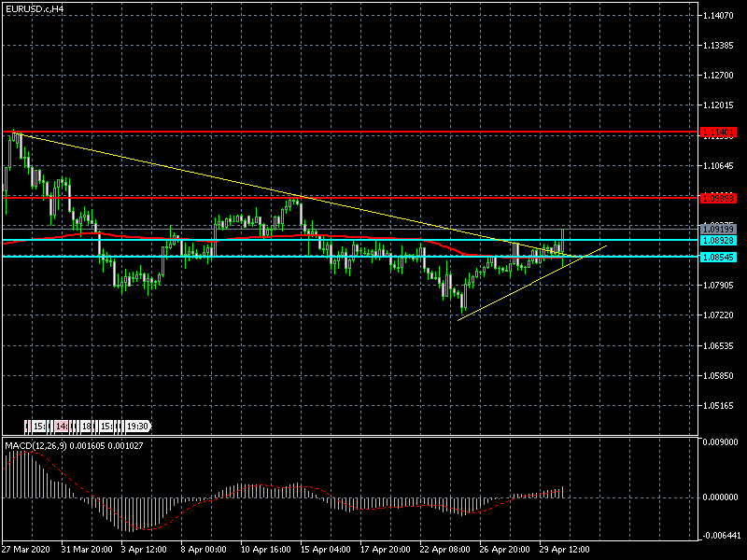Select the 18 news event marker

(x=86, y=427)
